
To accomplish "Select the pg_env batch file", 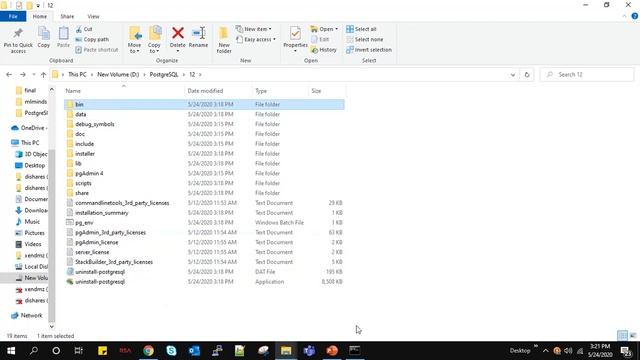I will coord(204,222).
